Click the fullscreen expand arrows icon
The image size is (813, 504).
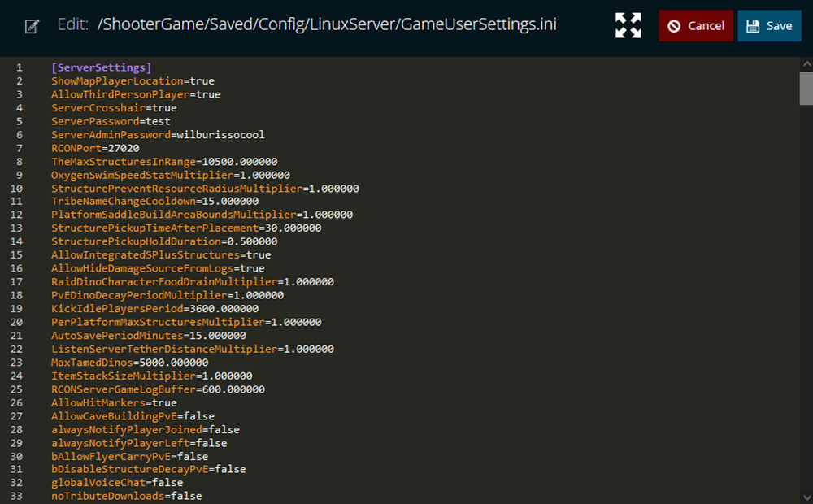coord(628,25)
